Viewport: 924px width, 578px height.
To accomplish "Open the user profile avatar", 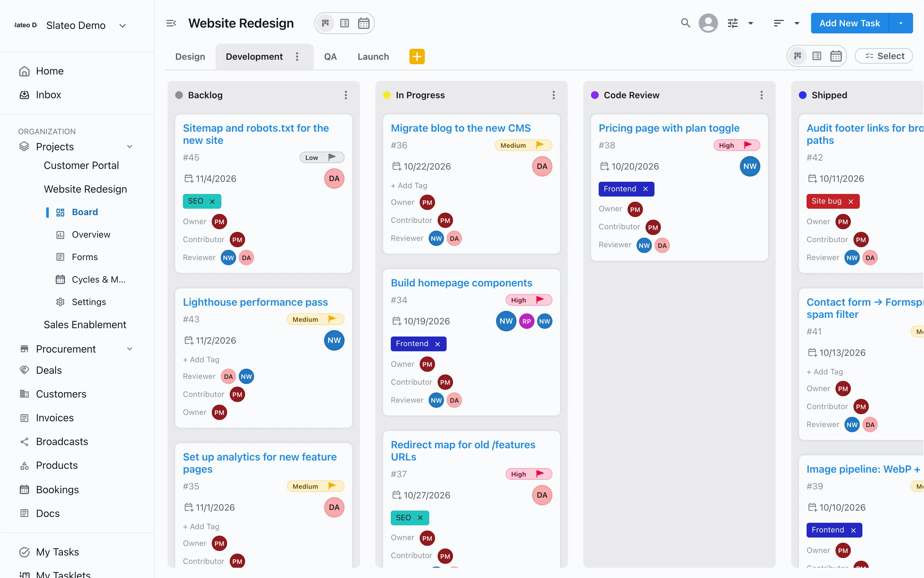I will click(708, 23).
